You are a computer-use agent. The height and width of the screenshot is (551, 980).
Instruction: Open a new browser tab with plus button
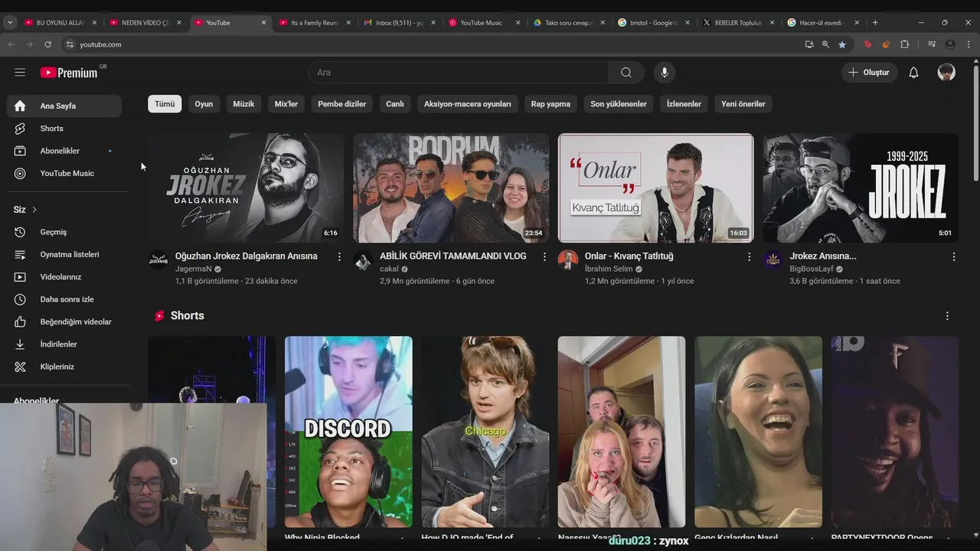coord(875,23)
